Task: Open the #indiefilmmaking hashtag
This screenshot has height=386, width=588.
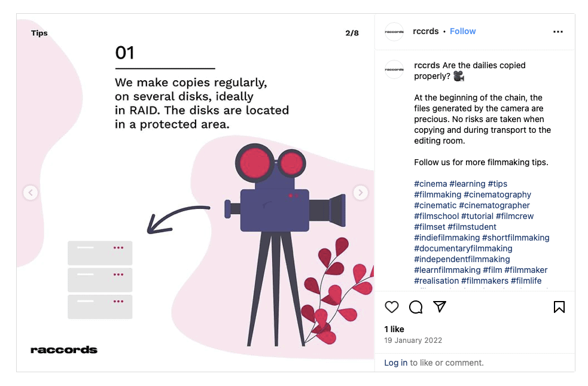Action: tap(447, 238)
